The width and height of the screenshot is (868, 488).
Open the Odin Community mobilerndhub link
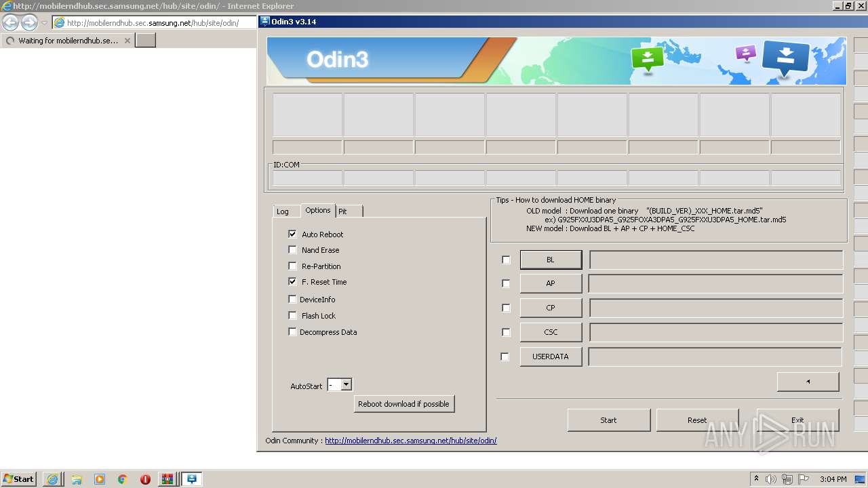pos(411,441)
